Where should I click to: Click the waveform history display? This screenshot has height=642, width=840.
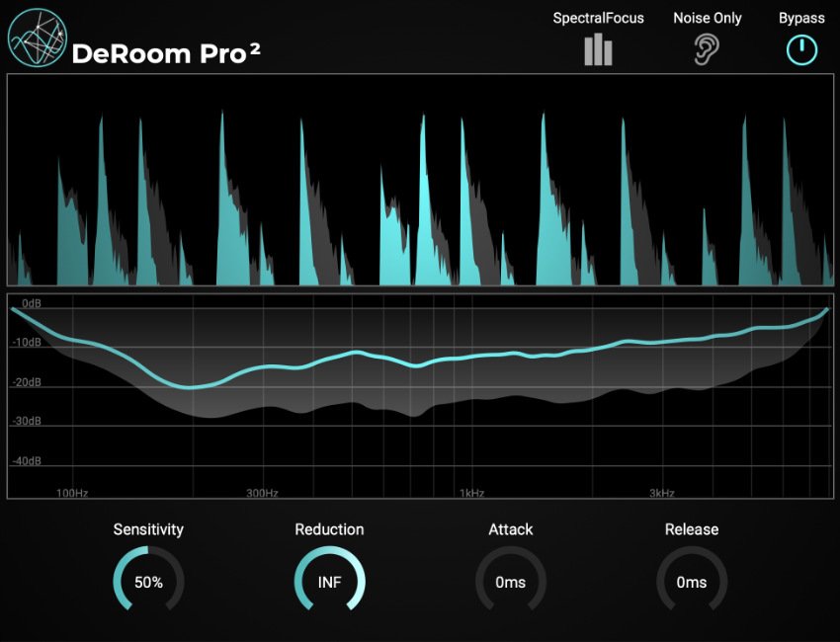tap(420, 180)
